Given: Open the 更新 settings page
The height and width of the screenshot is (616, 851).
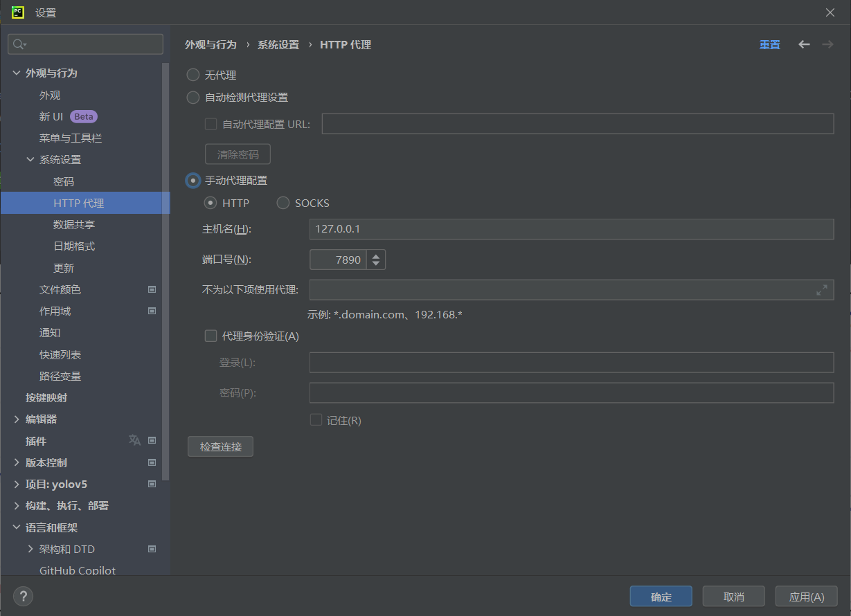Looking at the screenshot, I should [x=64, y=268].
